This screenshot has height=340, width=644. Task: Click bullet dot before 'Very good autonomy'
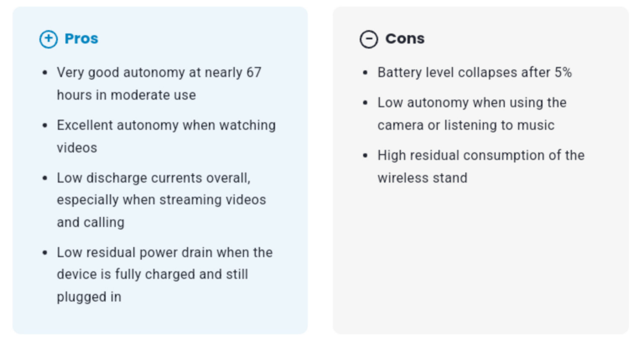tap(45, 73)
